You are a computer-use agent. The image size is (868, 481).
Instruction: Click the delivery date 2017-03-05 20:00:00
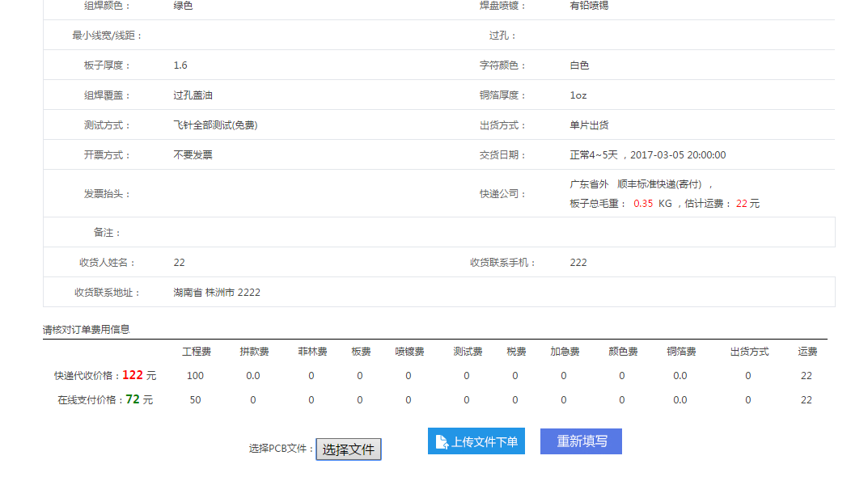[x=678, y=155]
